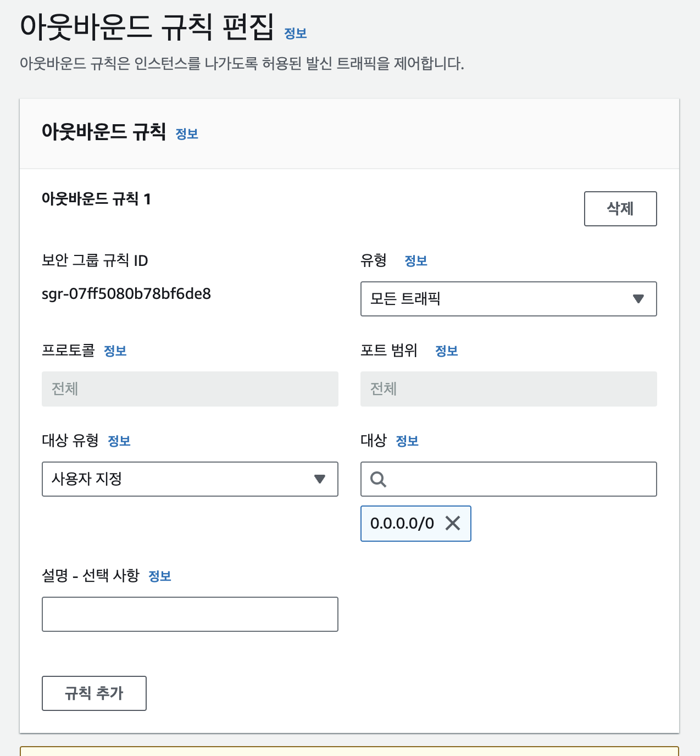Open the 정보 link beside 대상 label
The height and width of the screenshot is (756, 700).
point(407,441)
